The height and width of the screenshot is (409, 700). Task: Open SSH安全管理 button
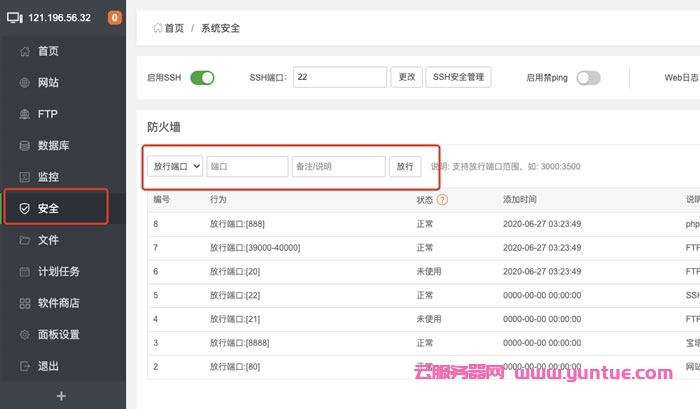[x=458, y=77]
